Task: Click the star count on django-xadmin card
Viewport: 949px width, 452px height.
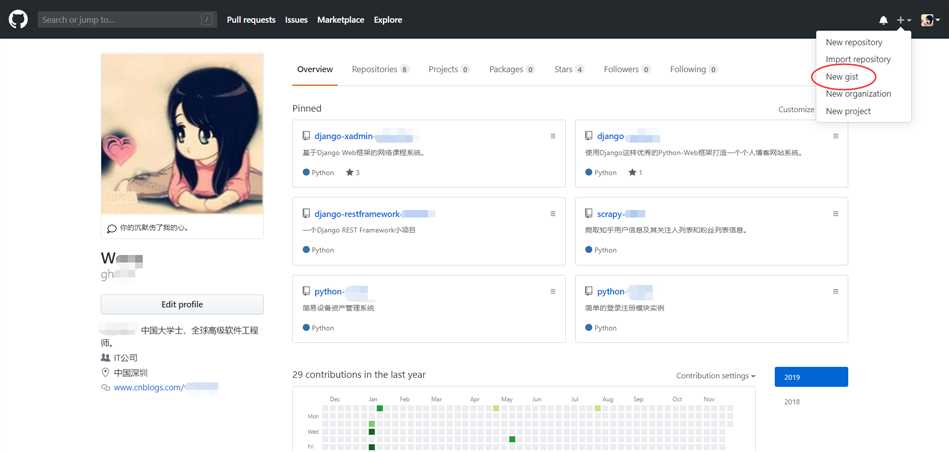Action: pyautogui.click(x=353, y=172)
